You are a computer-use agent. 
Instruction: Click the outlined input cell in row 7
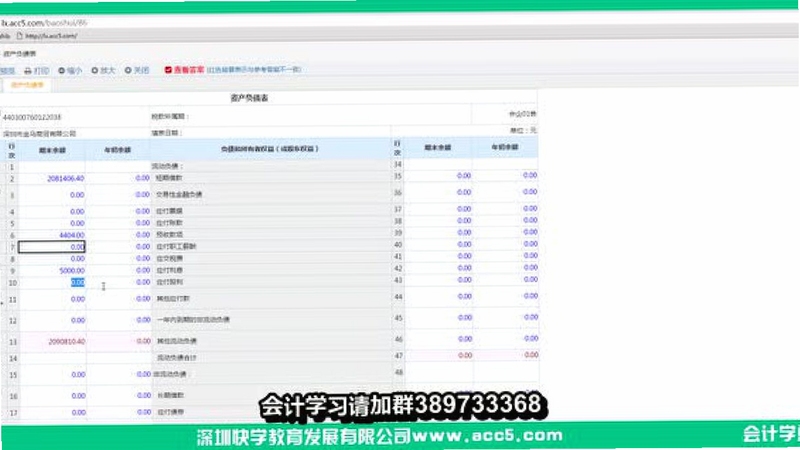(x=52, y=247)
